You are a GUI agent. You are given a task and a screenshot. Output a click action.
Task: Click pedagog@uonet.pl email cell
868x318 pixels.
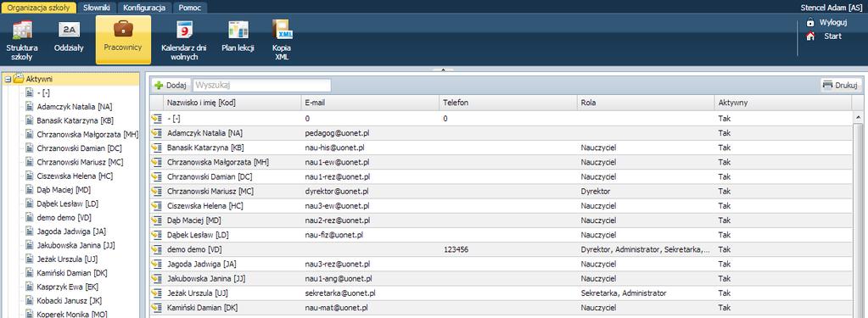(370, 133)
